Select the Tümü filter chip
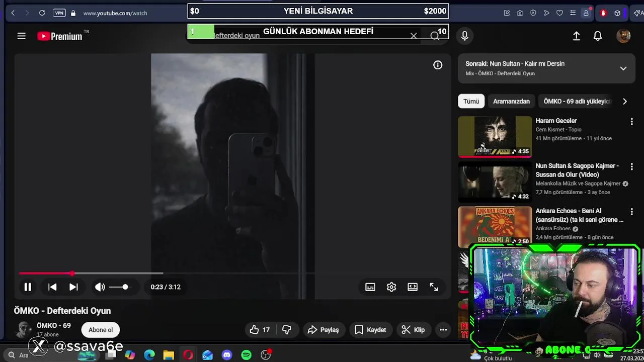The width and height of the screenshot is (644, 362). click(471, 101)
